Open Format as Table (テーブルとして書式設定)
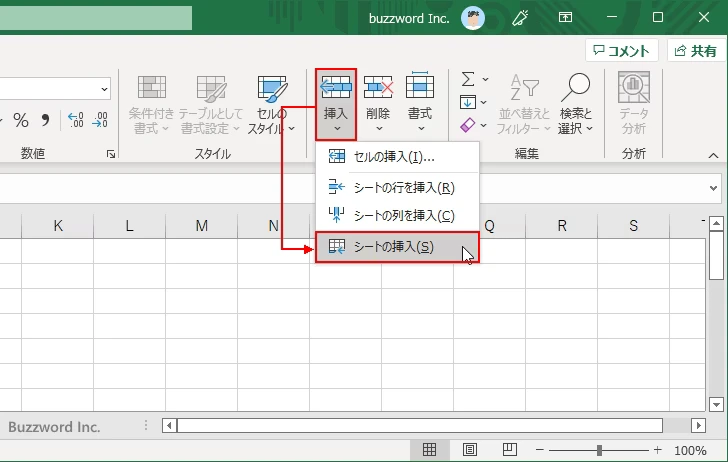This screenshot has height=462, width=728. [210, 105]
